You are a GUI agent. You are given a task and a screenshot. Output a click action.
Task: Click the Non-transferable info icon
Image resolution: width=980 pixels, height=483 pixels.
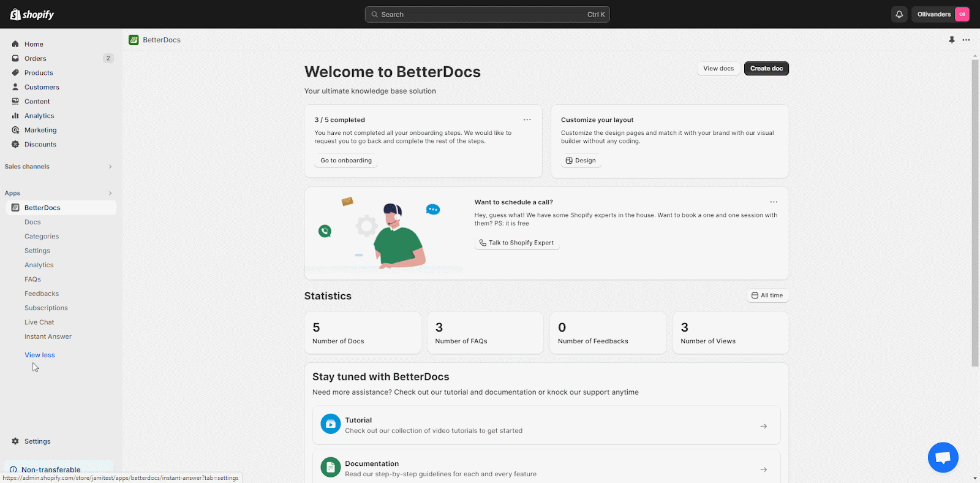[13, 470]
